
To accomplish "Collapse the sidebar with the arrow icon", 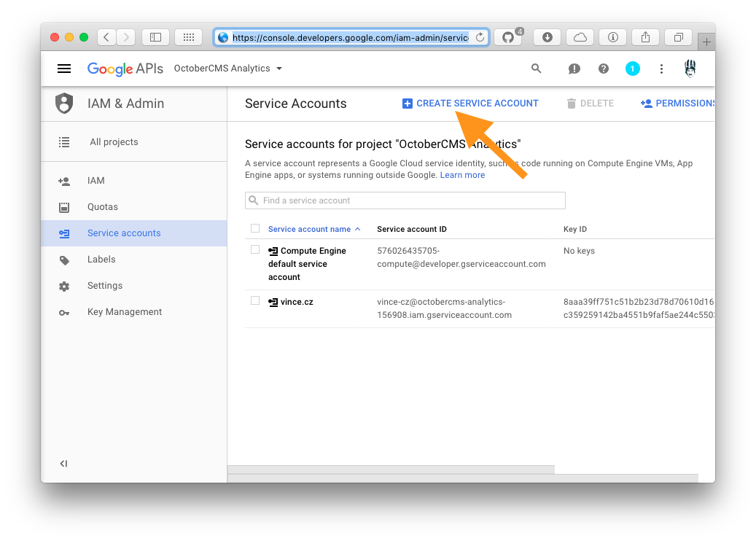I will tap(63, 464).
